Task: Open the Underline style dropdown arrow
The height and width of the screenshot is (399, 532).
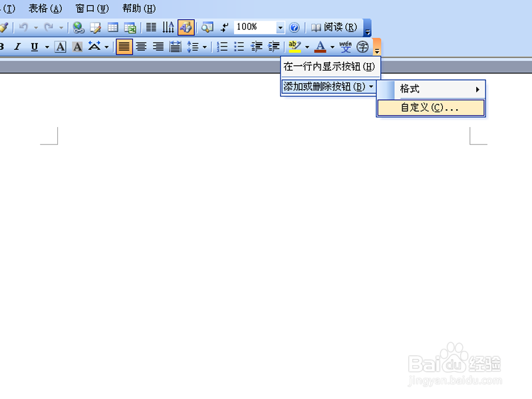Action: 47,47
